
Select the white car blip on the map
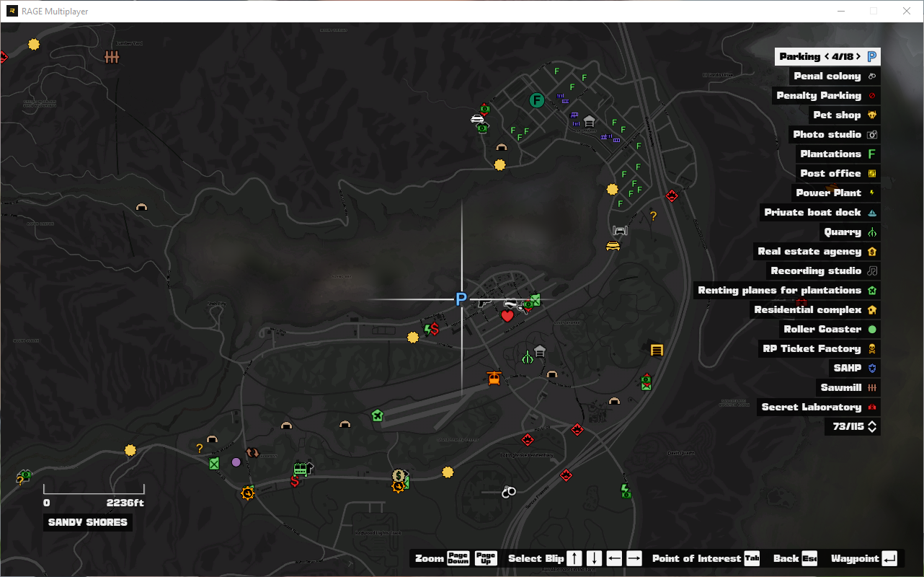(476, 119)
